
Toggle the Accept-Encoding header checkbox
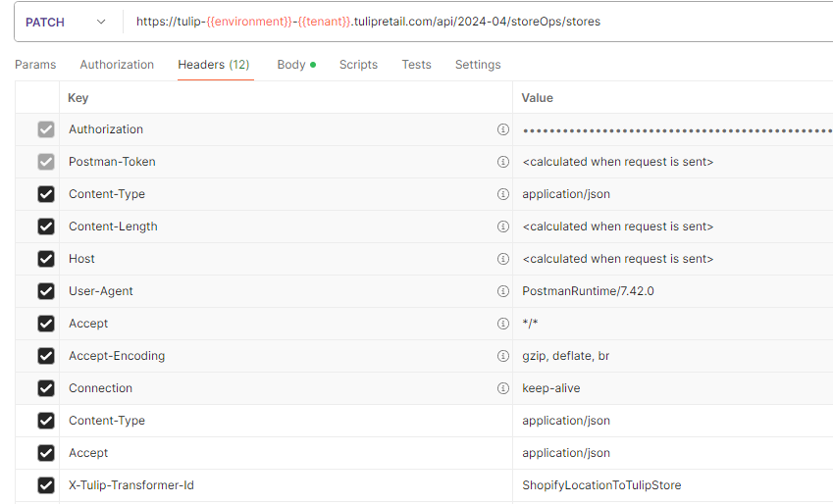(x=46, y=356)
